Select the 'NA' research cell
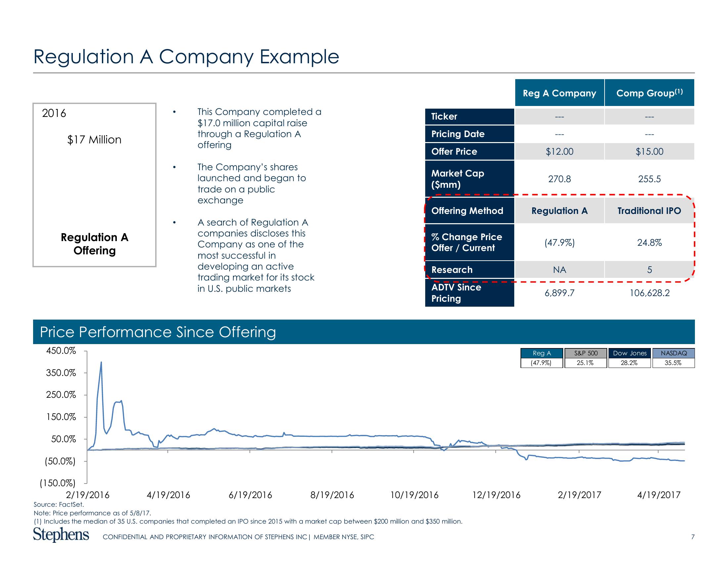Viewport: 728px width, 563px height. tap(559, 270)
